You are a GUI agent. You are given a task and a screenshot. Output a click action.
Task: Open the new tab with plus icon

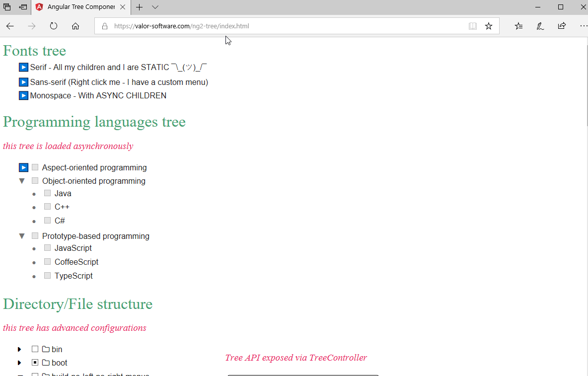pos(139,7)
